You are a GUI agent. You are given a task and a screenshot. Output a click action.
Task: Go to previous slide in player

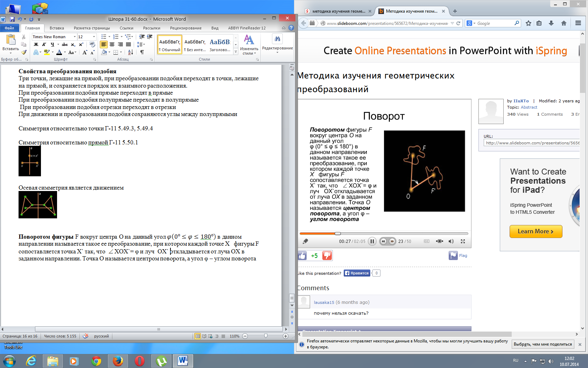pyautogui.click(x=383, y=241)
